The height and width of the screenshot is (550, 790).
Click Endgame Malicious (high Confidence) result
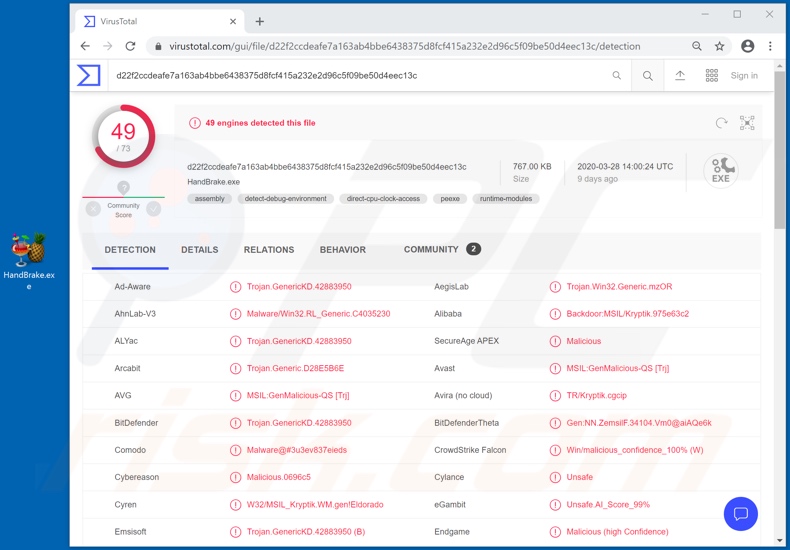coord(617,531)
